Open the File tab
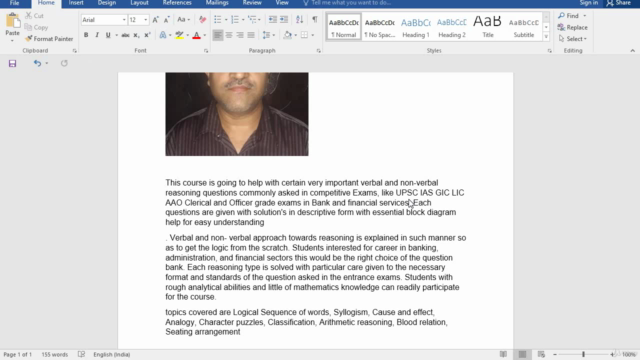 point(14,3)
